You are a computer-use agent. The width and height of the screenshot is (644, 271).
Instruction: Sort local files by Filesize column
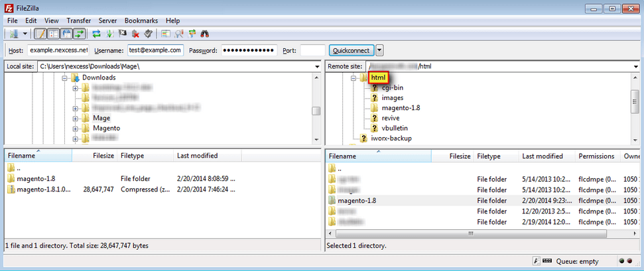(94, 156)
